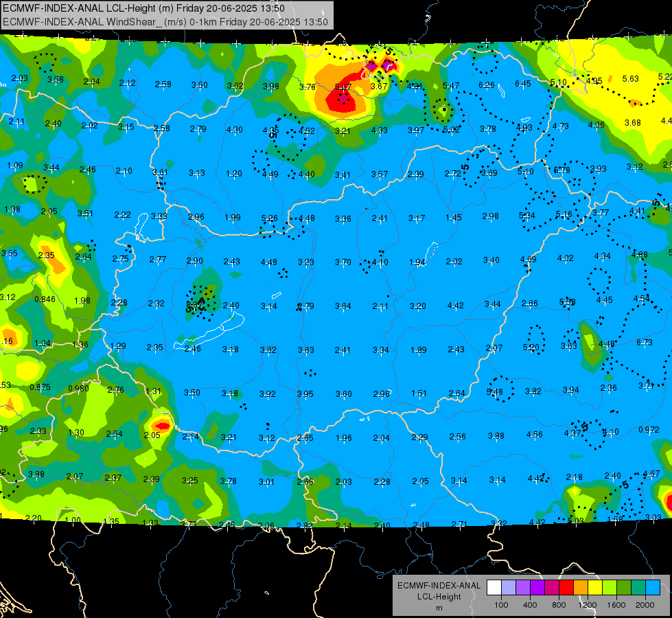Pick the lime green legend swatch
Screen dimensions: 672x618
coord(610,588)
